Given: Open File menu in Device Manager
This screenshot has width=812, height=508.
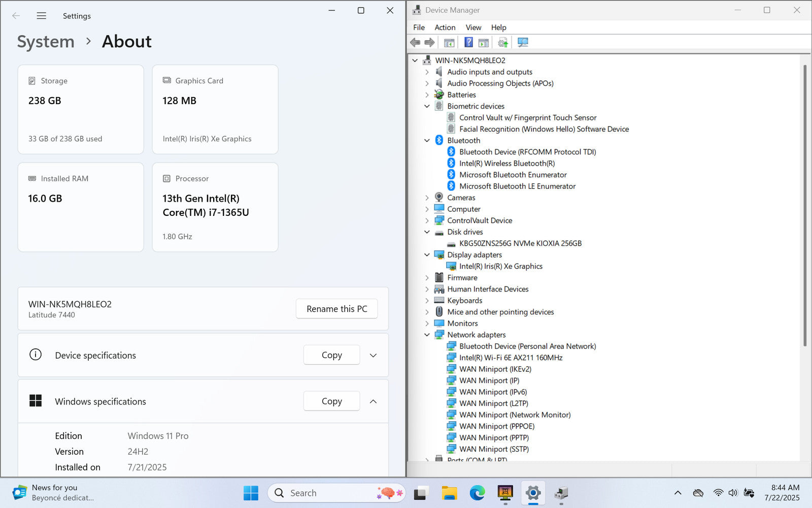Looking at the screenshot, I should tap(419, 27).
